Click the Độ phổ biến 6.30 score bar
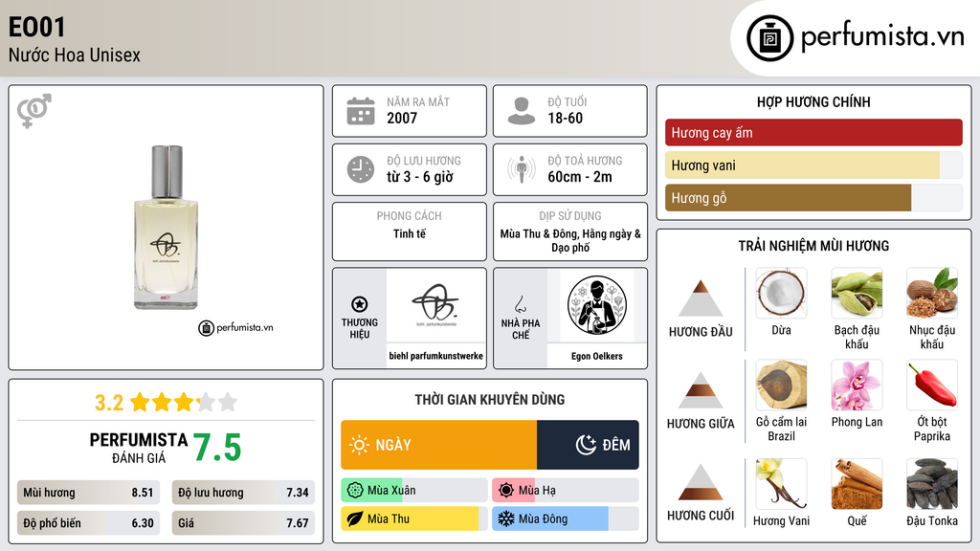This screenshot has height=551, width=980. pyautogui.click(x=88, y=523)
